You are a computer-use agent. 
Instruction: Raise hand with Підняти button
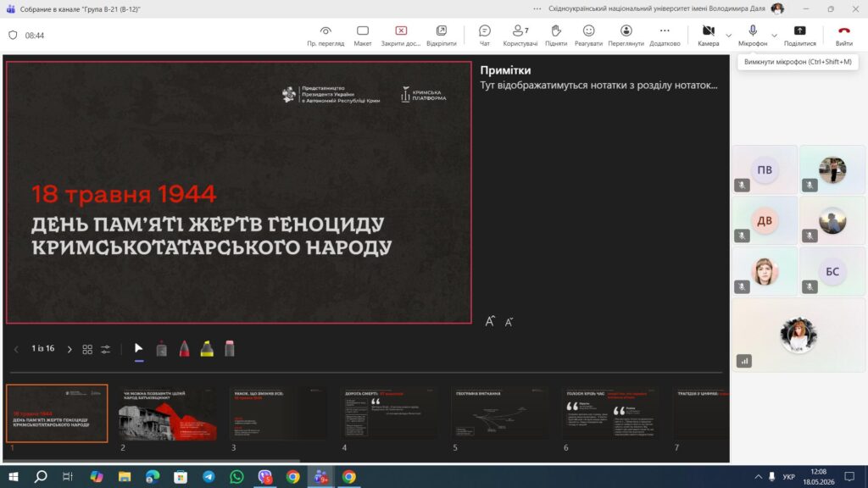[x=556, y=36]
